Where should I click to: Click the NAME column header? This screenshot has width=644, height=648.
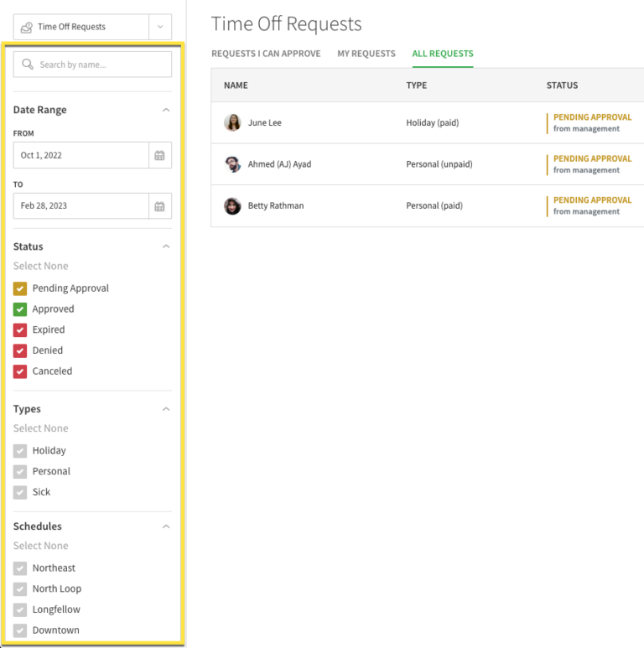pyautogui.click(x=236, y=86)
